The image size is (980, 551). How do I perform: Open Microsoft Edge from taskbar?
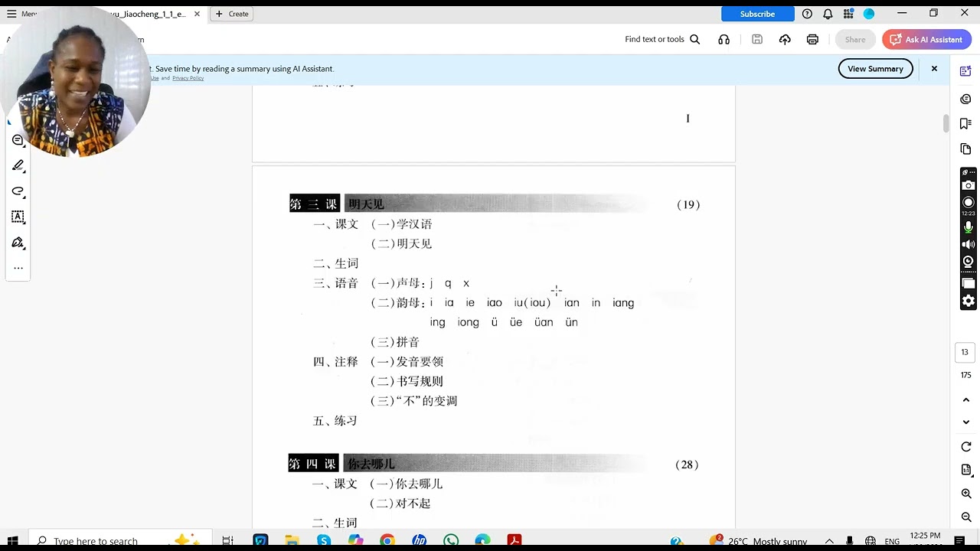click(x=482, y=541)
